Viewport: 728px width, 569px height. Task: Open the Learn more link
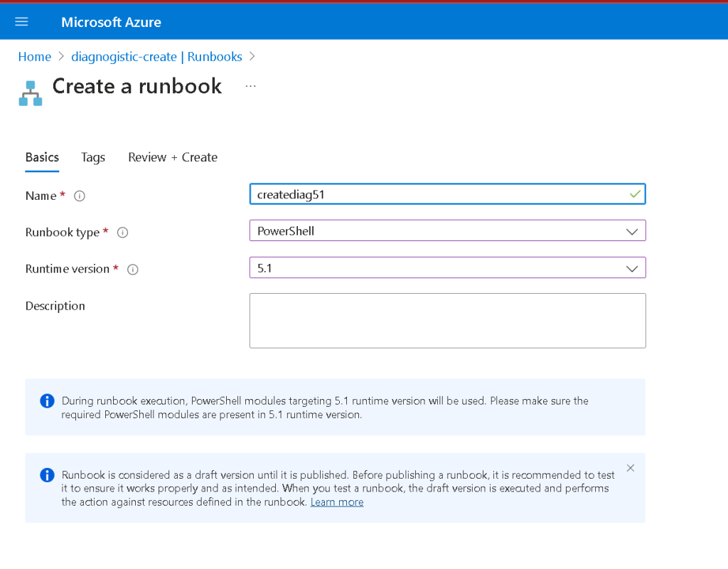(x=337, y=502)
